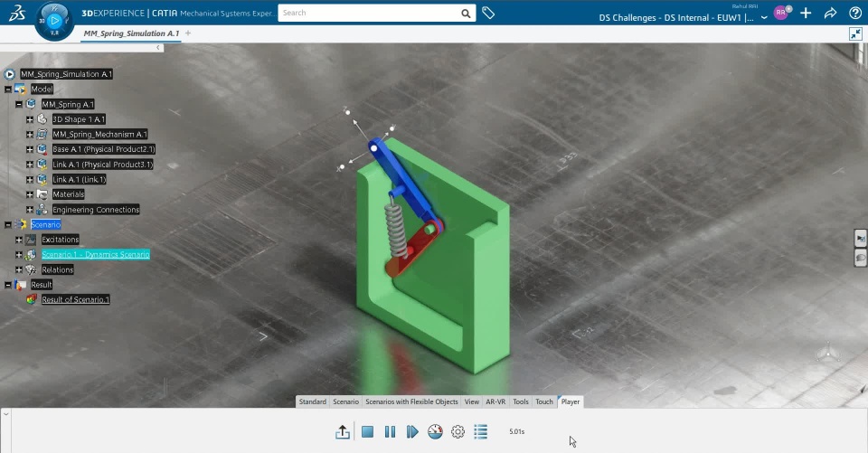Switch to the Touch tab
Screen dimensions: 868x453
pos(544,401)
